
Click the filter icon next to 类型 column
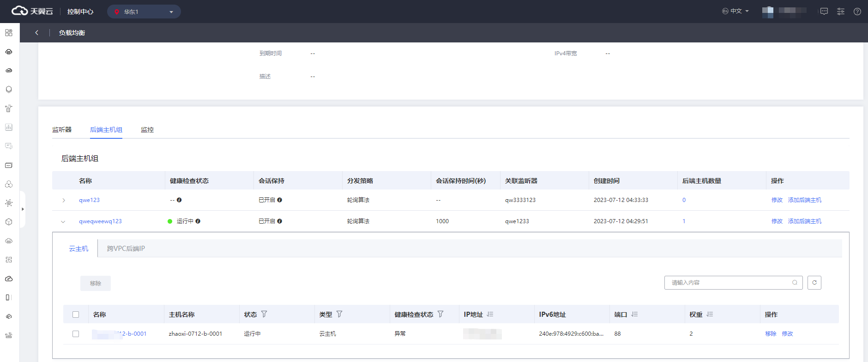tap(339, 314)
